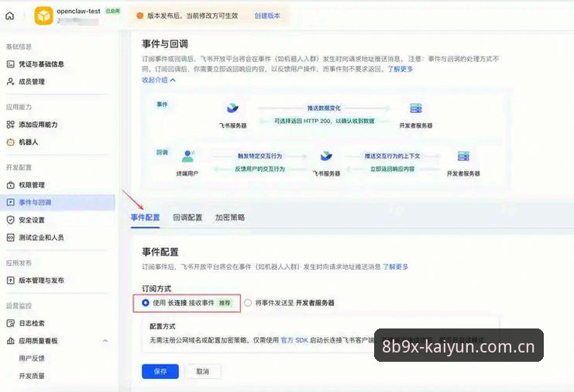Open 机器人 in sidebar

(x=28, y=142)
